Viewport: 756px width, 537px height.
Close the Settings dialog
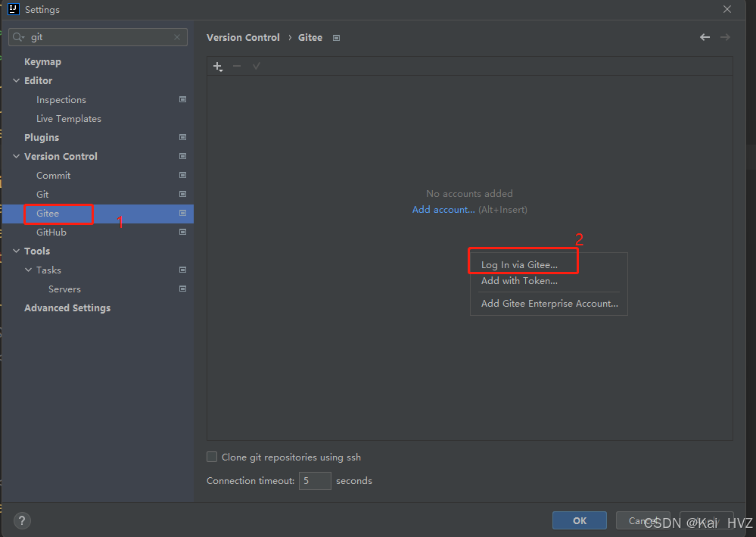click(727, 9)
